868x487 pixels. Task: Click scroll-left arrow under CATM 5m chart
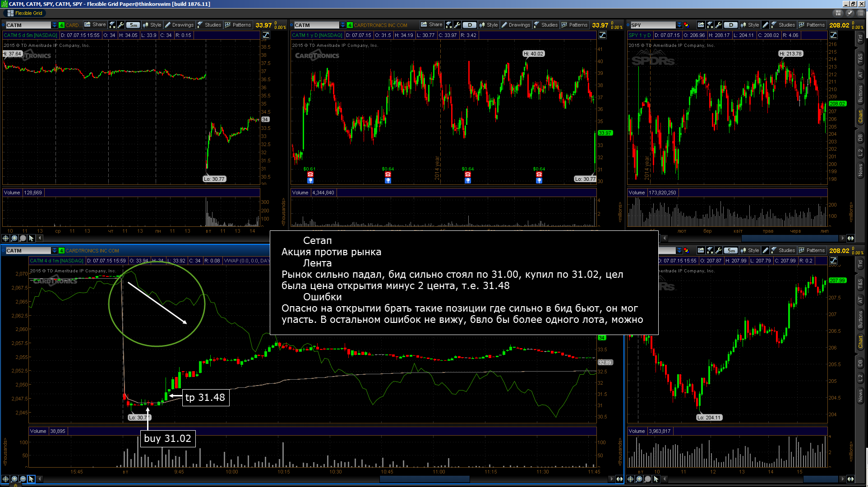[x=40, y=238]
